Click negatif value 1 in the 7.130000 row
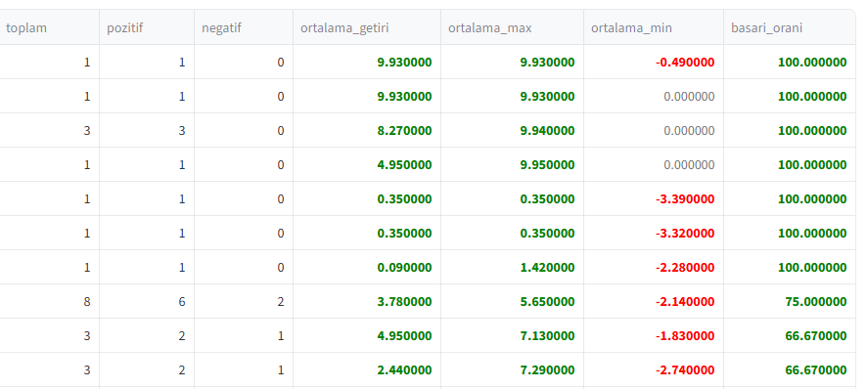 244,336
